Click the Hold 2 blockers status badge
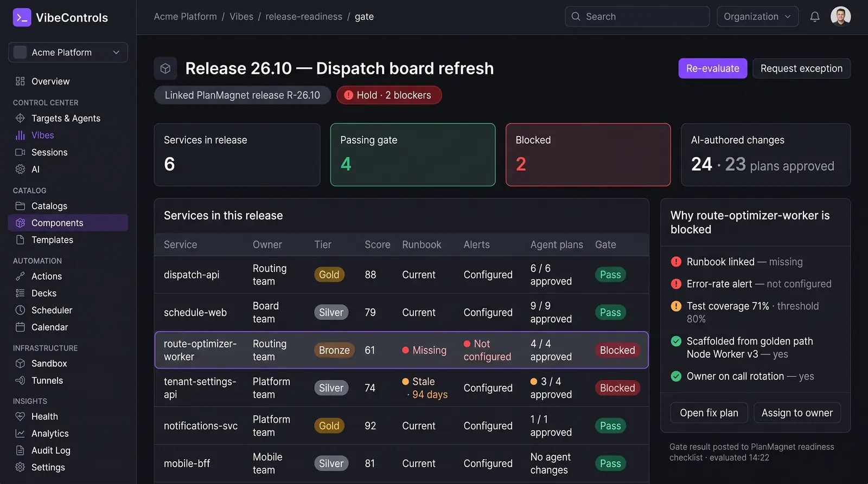 click(x=389, y=95)
